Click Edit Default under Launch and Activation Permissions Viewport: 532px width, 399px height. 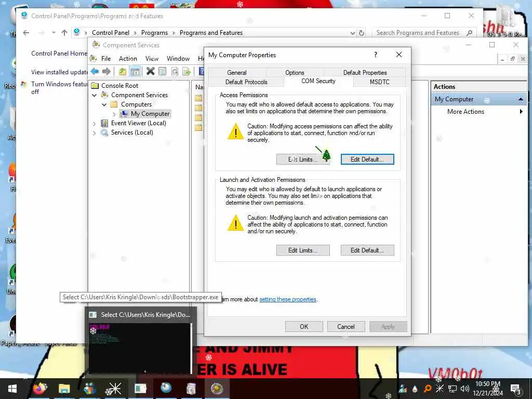point(367,250)
